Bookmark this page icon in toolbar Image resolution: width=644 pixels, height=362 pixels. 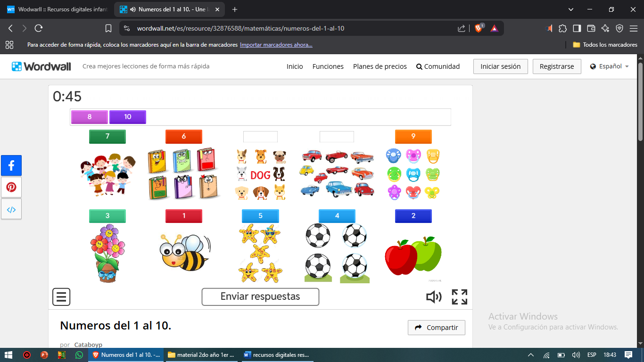click(x=108, y=28)
